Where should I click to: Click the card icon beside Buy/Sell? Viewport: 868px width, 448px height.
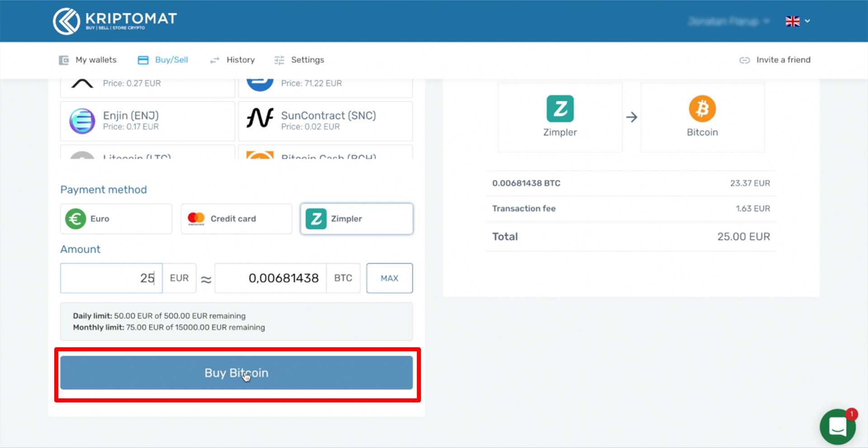point(143,60)
